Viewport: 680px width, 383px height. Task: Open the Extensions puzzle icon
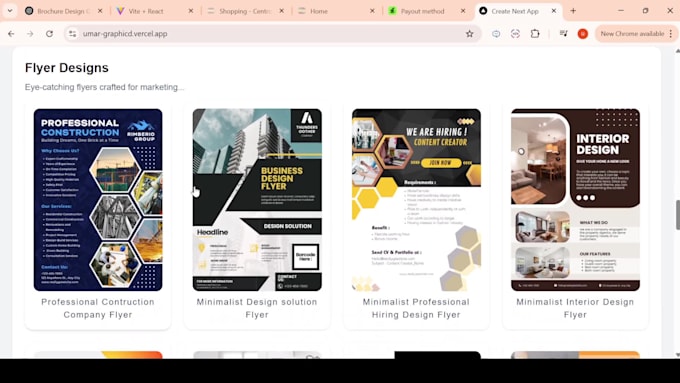(x=535, y=33)
